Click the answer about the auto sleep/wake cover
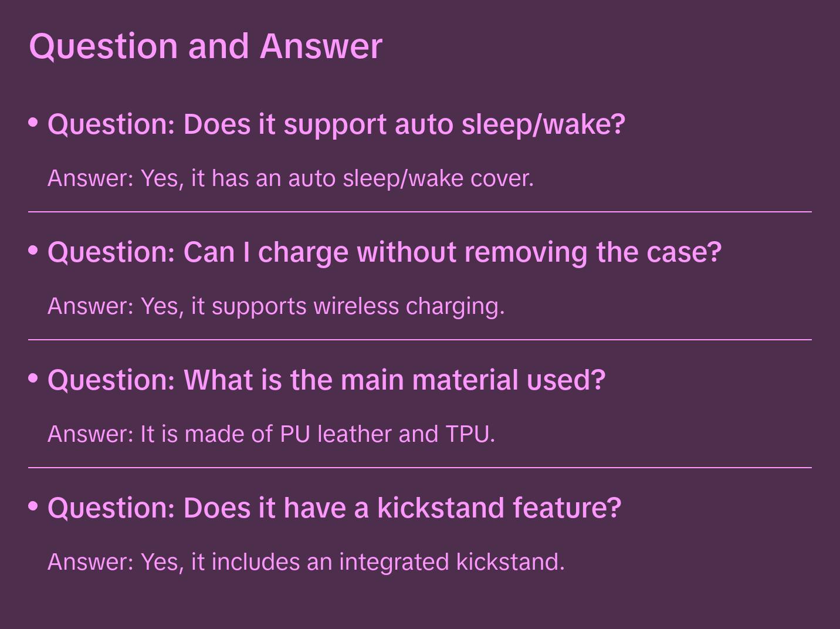Viewport: 840px width, 629px height. [x=290, y=178]
